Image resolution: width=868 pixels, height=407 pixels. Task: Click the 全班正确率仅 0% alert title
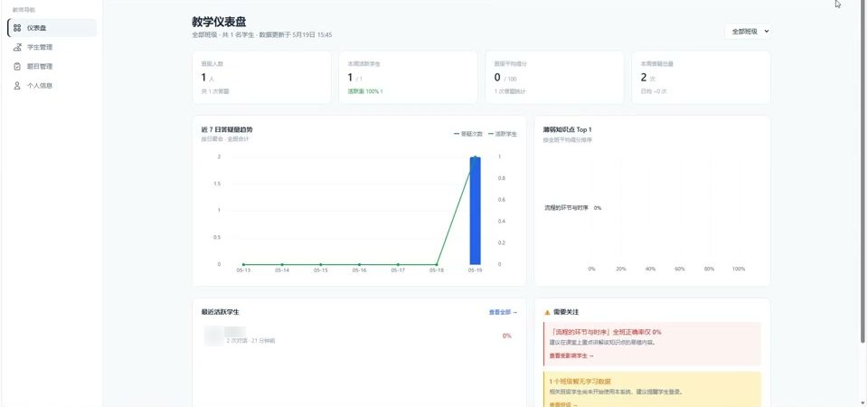606,332
